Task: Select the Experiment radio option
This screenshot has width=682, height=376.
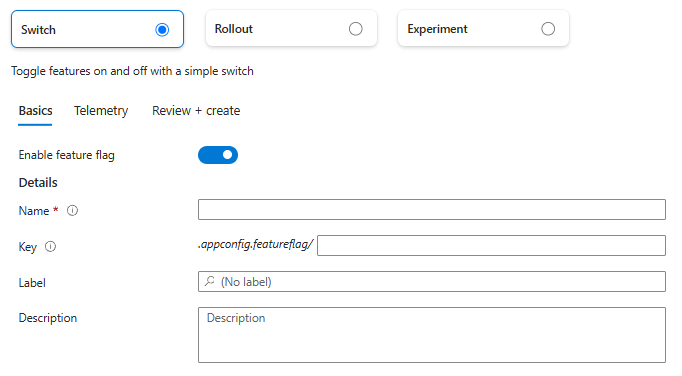Action: [x=548, y=29]
